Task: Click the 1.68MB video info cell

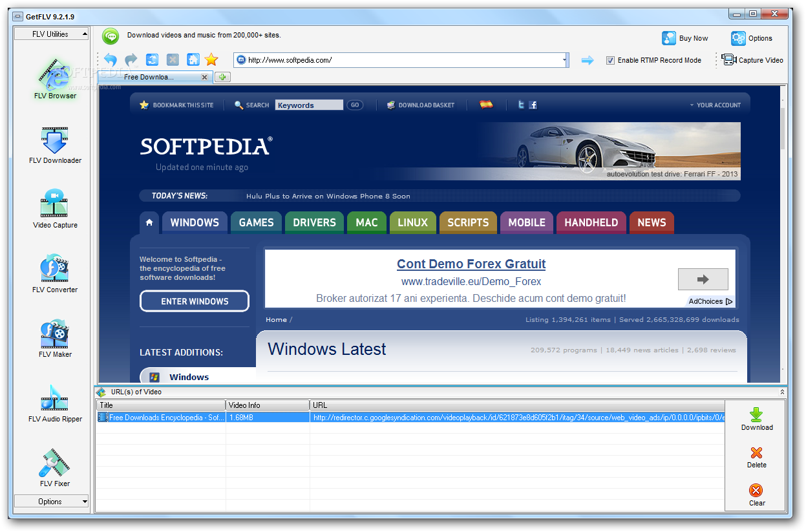Action: point(268,418)
